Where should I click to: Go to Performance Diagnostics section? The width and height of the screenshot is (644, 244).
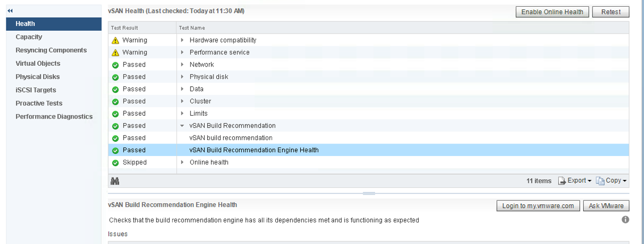(54, 116)
